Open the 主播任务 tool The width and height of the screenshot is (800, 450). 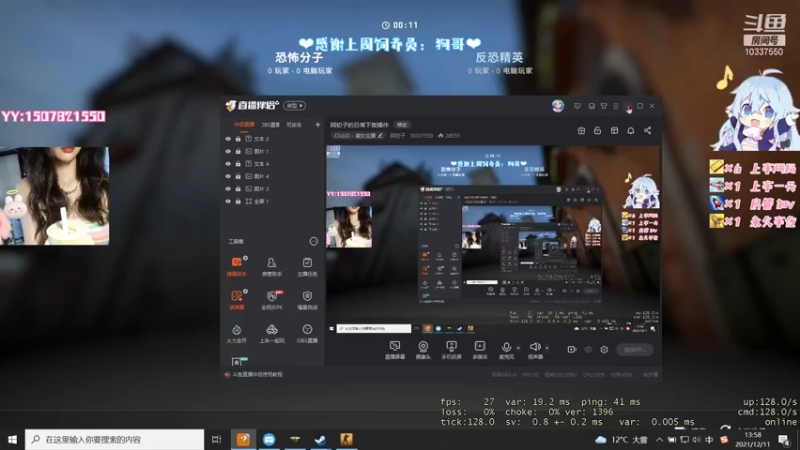point(307,266)
